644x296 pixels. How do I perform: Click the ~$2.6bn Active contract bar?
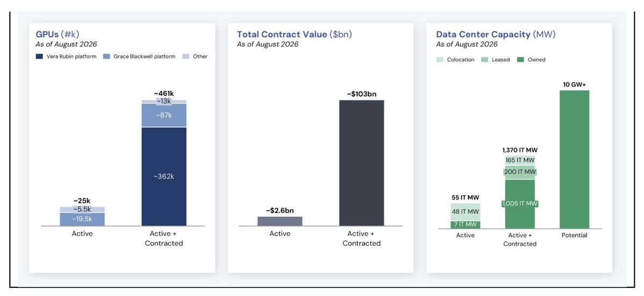280,221
